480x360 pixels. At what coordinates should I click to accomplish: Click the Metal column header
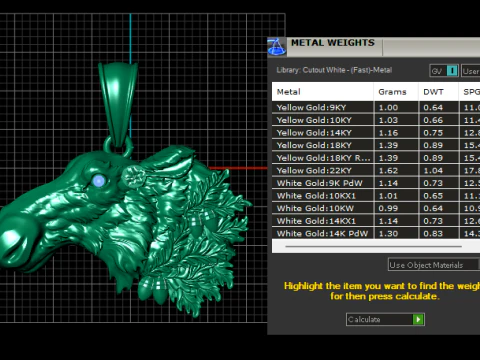click(322, 92)
